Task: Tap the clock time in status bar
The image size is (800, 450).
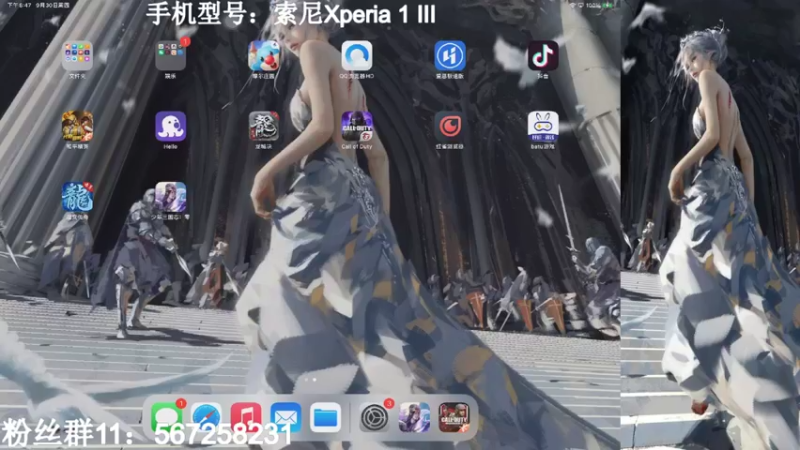Action: click(19, 5)
